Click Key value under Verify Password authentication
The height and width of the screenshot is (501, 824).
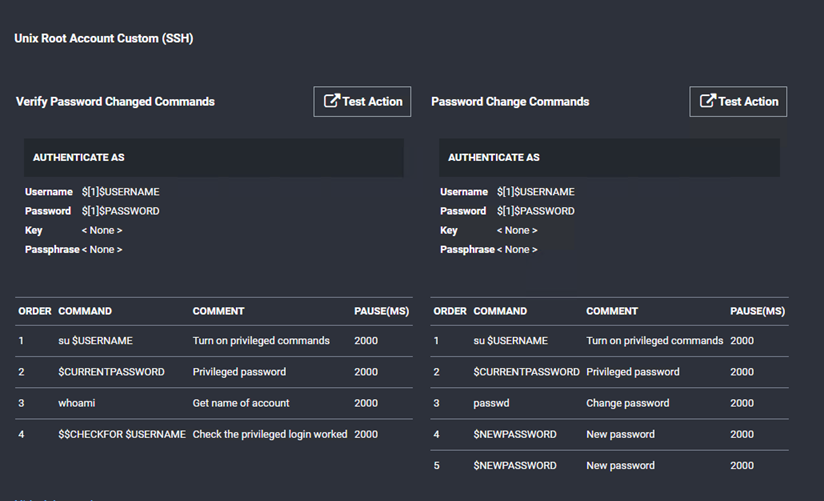click(102, 230)
